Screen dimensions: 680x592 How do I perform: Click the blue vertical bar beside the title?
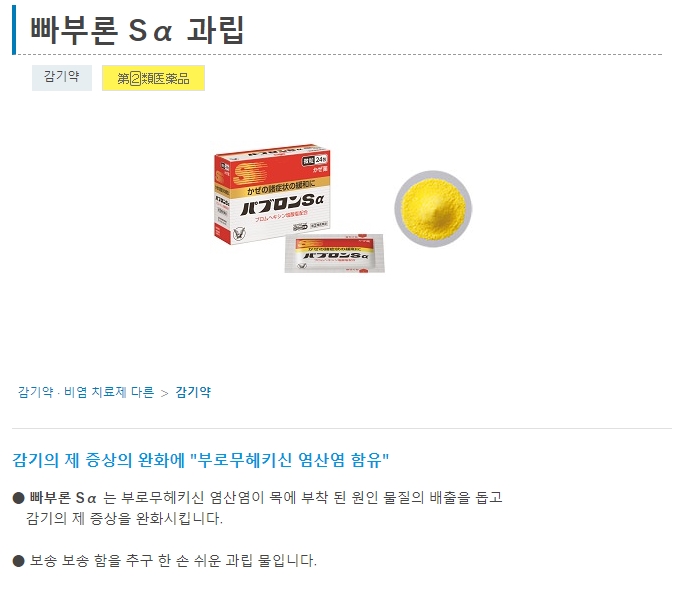[14, 30]
